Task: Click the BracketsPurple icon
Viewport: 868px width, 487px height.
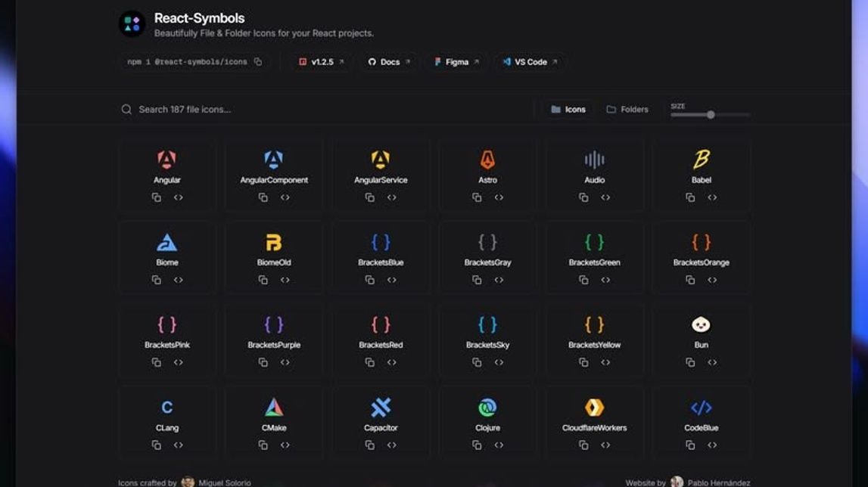Action: coord(273,324)
